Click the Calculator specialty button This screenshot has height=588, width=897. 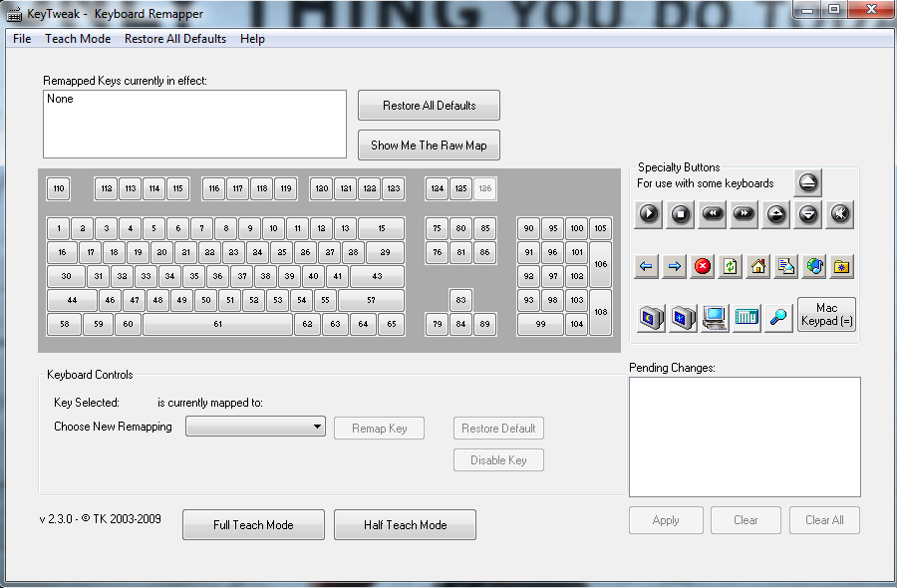[747, 318]
